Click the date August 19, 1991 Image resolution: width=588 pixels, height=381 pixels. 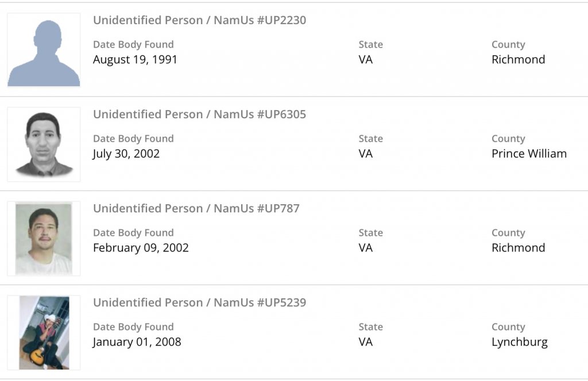[135, 60]
